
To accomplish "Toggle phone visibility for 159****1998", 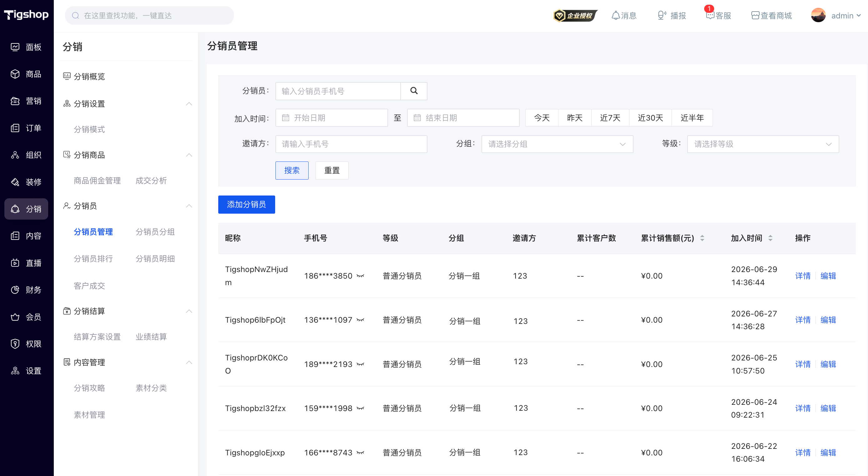I will pos(361,408).
